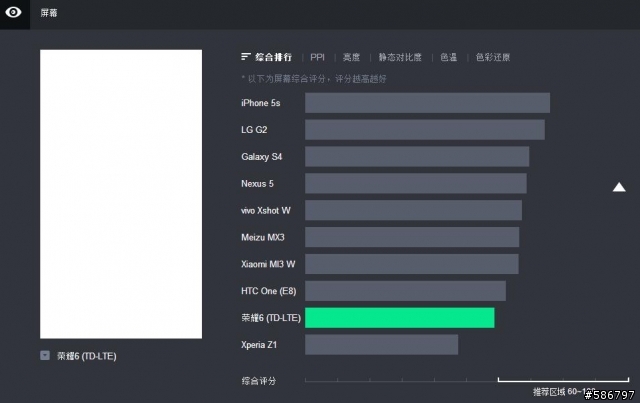This screenshot has height=403, width=640.
Task: Click the vivo Xshot W label
Action: tap(266, 211)
